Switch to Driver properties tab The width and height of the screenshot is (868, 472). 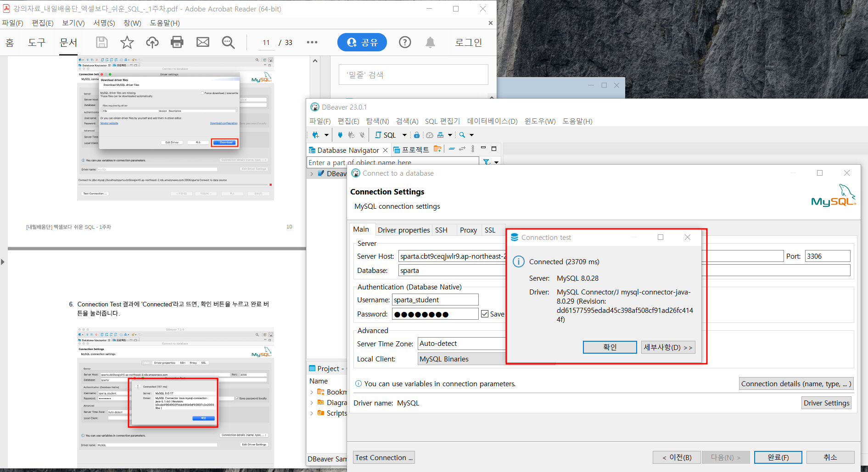(404, 230)
